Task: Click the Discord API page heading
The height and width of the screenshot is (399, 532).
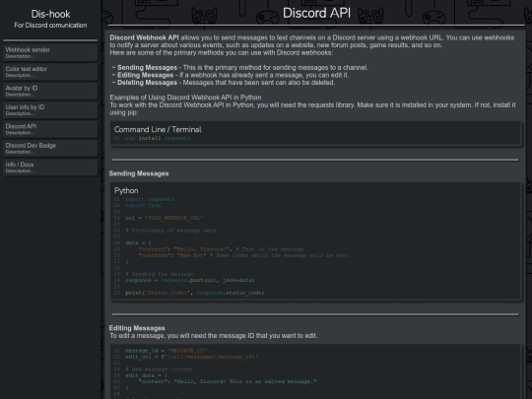Action: coord(316,13)
